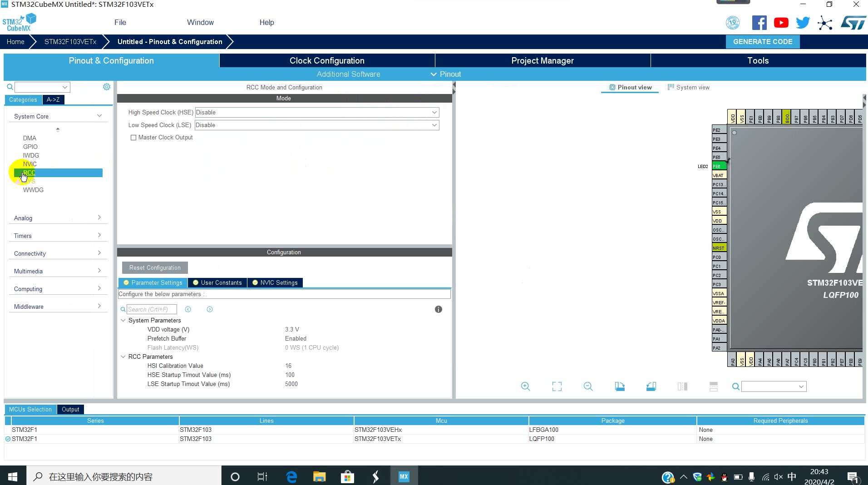868x485 pixels.
Task: Click the GENERATE CODE button
Action: (x=763, y=41)
